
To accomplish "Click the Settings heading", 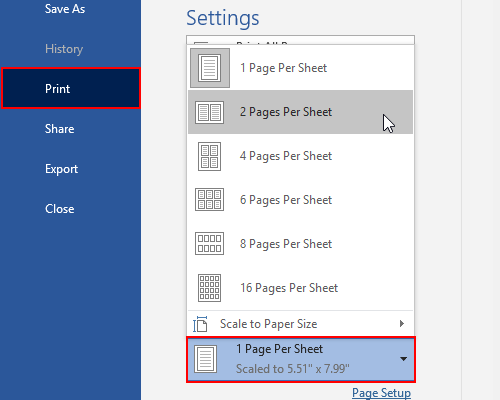I will (223, 18).
